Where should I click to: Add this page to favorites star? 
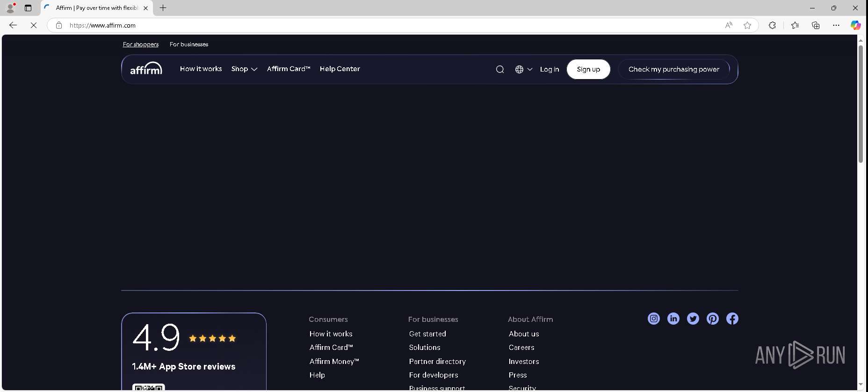click(747, 25)
